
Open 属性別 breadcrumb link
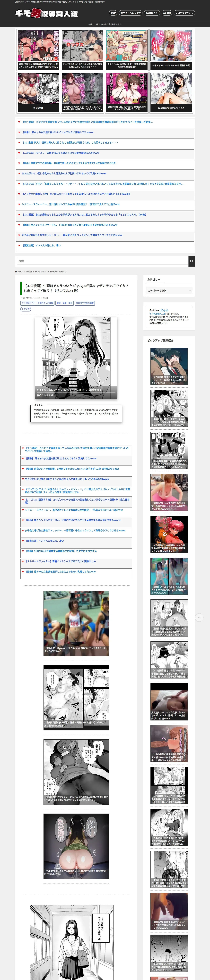click(x=29, y=272)
